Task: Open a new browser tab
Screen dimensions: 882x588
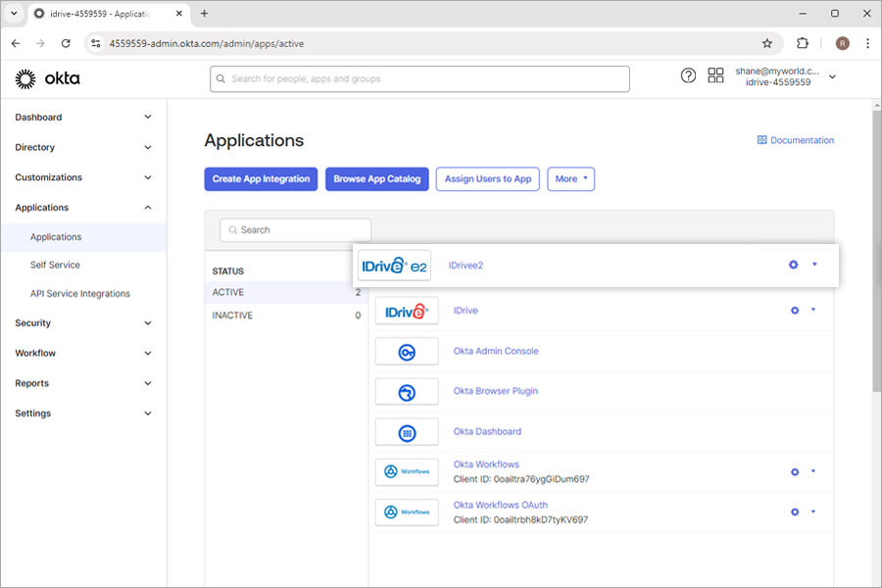Action: 204,14
